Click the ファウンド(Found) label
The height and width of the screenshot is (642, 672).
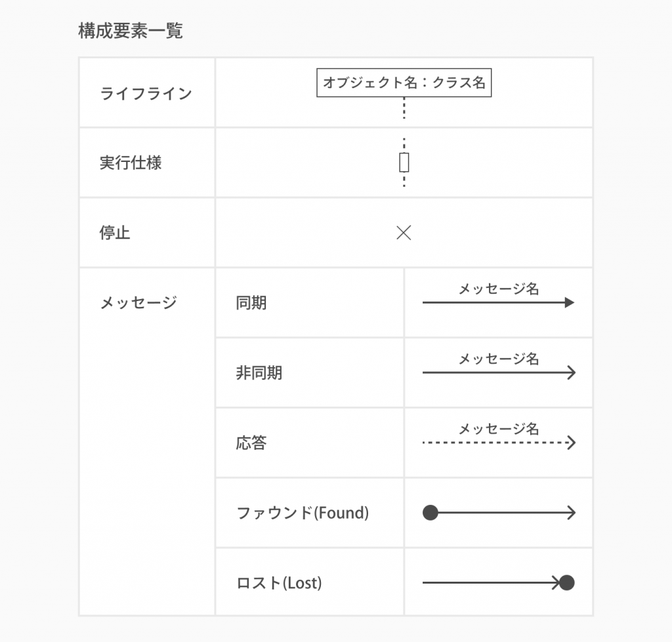coord(302,513)
